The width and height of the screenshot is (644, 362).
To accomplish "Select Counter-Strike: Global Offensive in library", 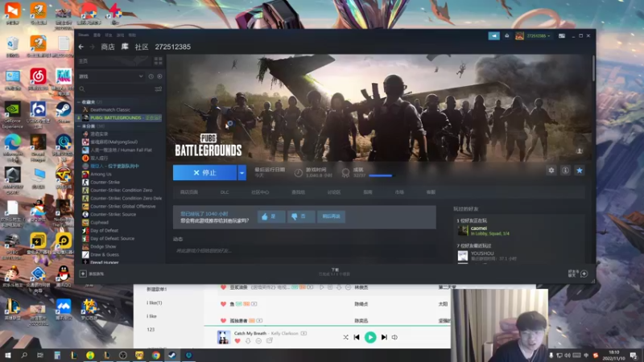I will [x=122, y=207].
